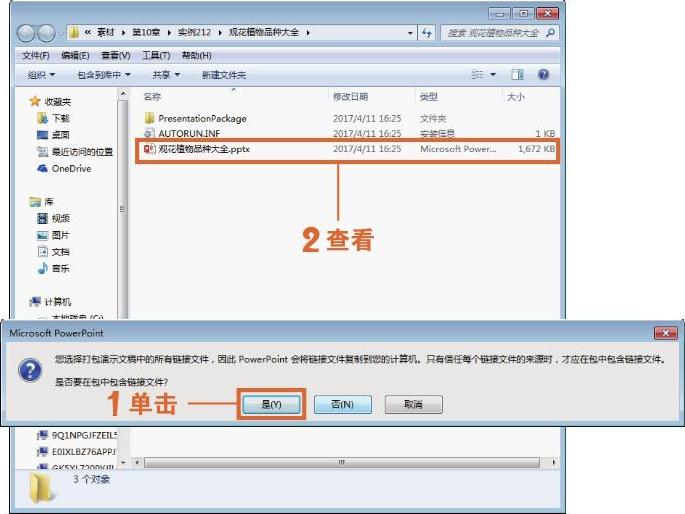The width and height of the screenshot is (685, 514).
Task: Click the 新建文件夹 toolbar button
Action: (224, 75)
